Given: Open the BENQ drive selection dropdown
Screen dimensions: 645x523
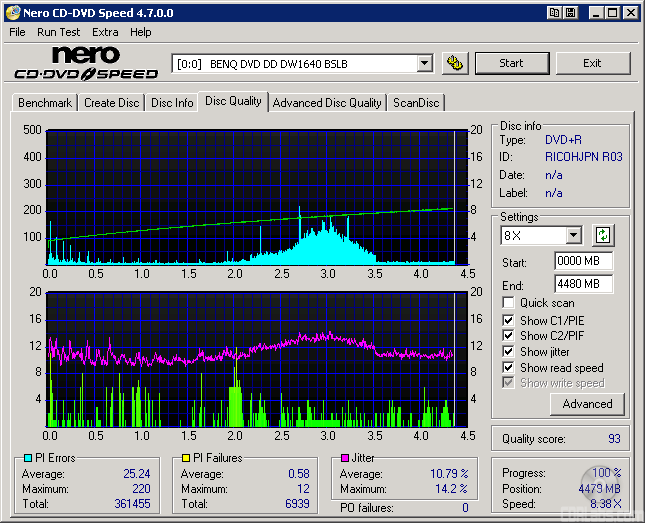Looking at the screenshot, I should pyautogui.click(x=424, y=64).
